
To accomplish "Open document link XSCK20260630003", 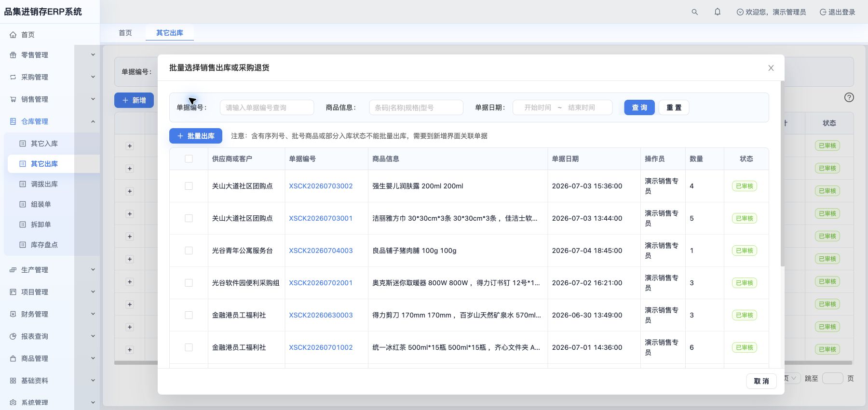I will 321,315.
